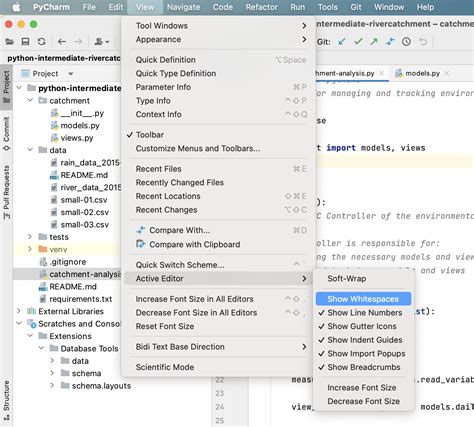The width and height of the screenshot is (474, 427).
Task: Collapse the data folder in project tree
Action: coord(30,150)
